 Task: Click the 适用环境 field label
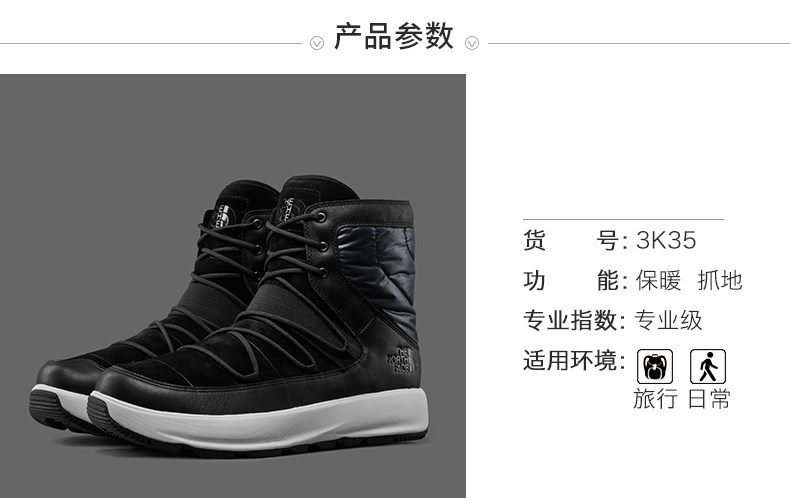point(574,360)
